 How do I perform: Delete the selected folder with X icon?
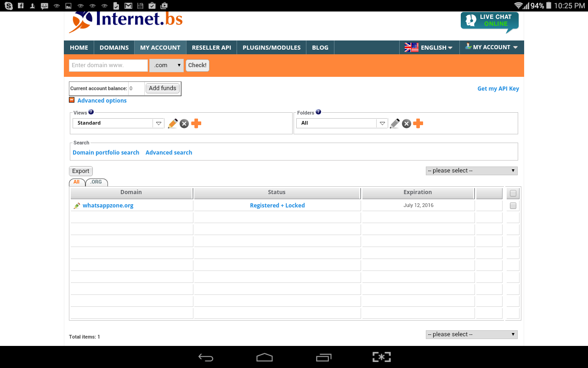coord(407,123)
